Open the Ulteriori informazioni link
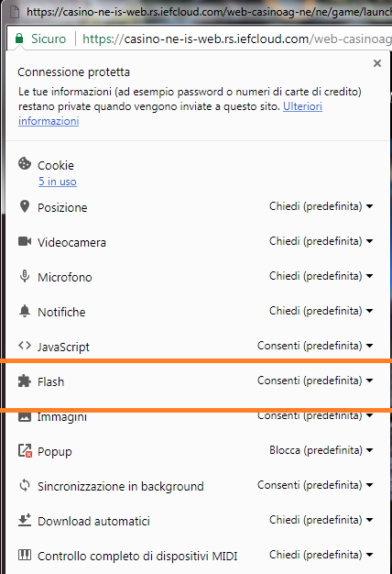This screenshot has width=392, height=574. tap(170, 114)
